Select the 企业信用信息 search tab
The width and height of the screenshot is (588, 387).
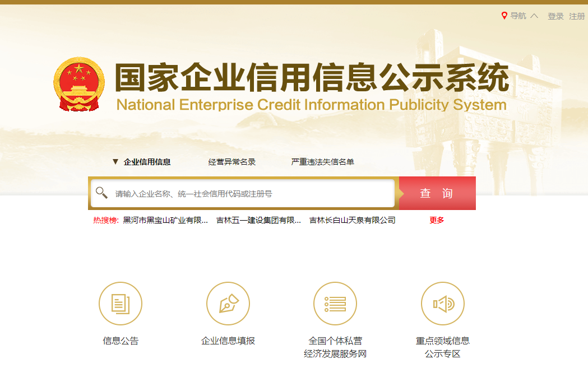[x=147, y=162]
